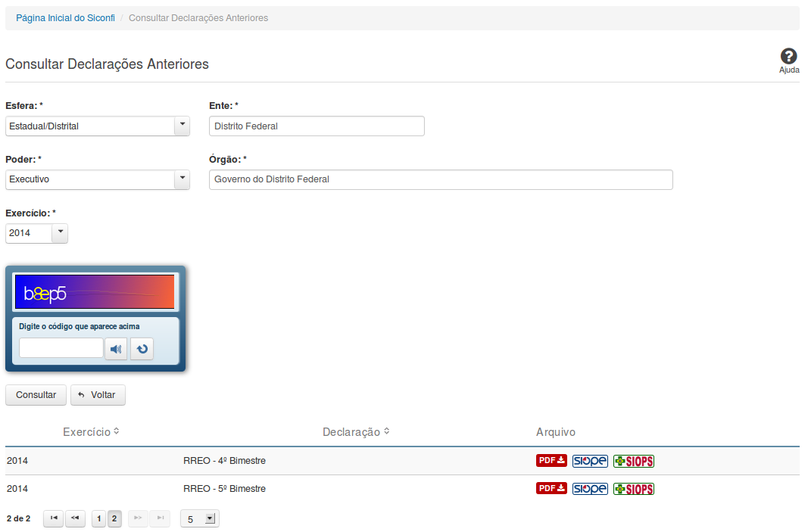
Task: Download PDF for RREO 4º Bimestre
Action: (551, 461)
